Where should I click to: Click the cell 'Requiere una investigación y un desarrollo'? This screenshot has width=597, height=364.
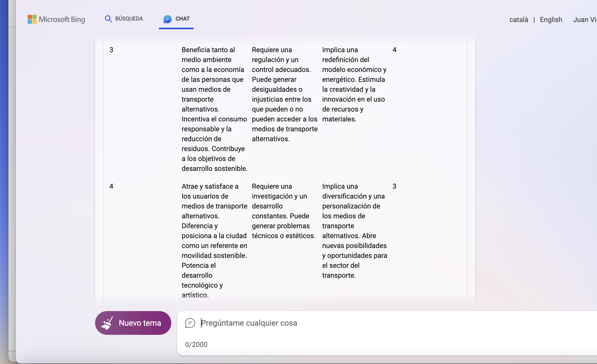[284, 211]
